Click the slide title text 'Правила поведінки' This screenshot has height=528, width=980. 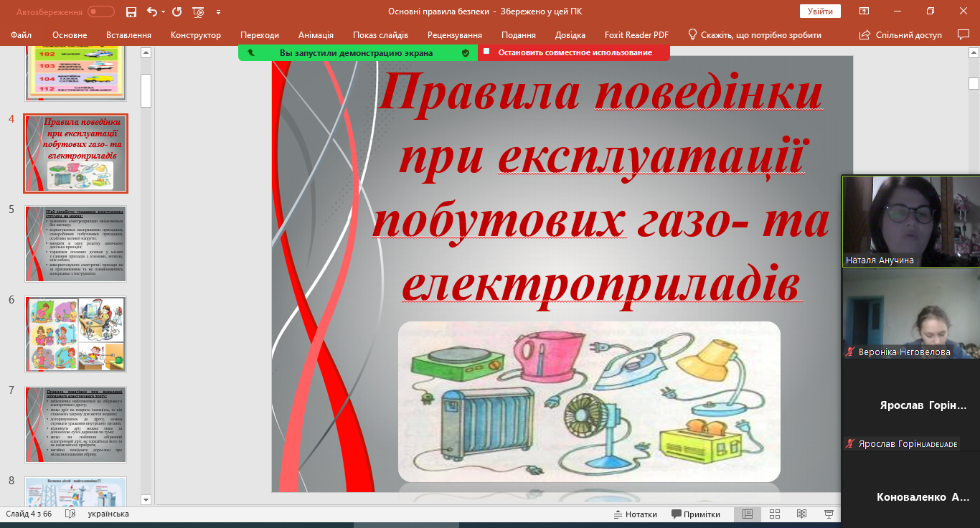tap(600, 93)
